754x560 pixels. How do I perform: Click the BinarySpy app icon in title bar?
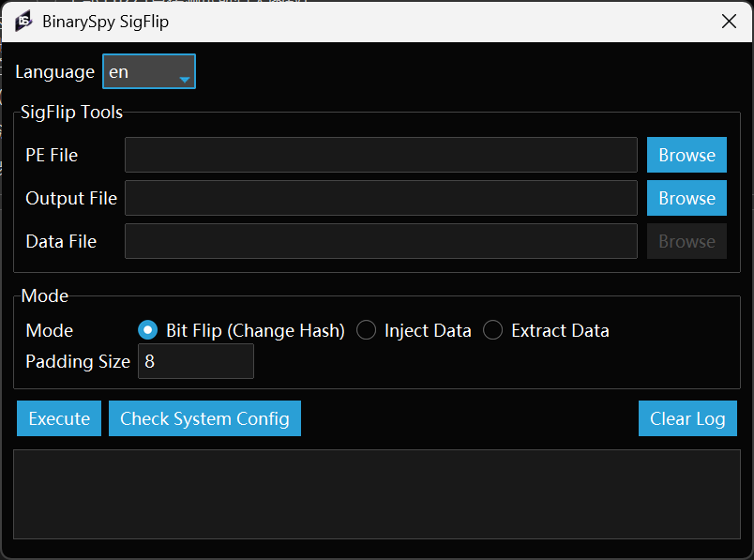(x=23, y=22)
